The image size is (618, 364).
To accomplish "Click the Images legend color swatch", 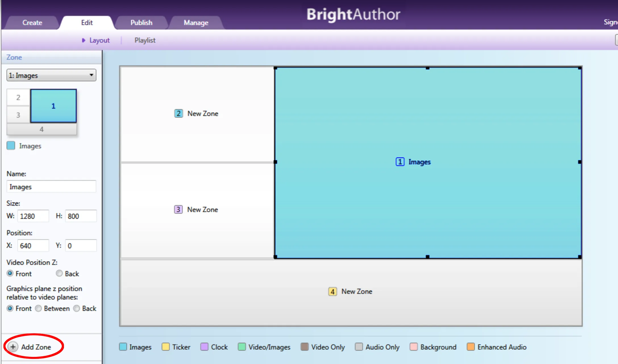I will [123, 347].
